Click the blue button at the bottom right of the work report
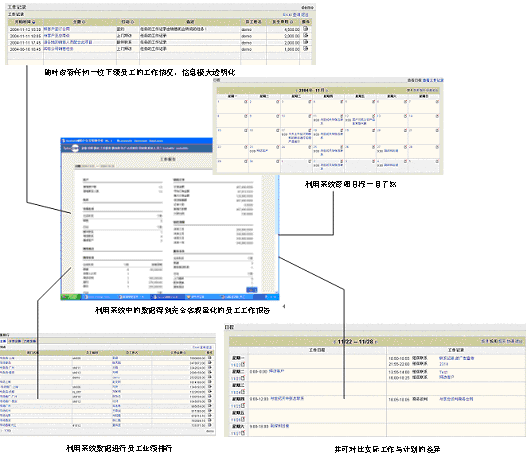The width and height of the screenshot is (531, 459). point(251,290)
